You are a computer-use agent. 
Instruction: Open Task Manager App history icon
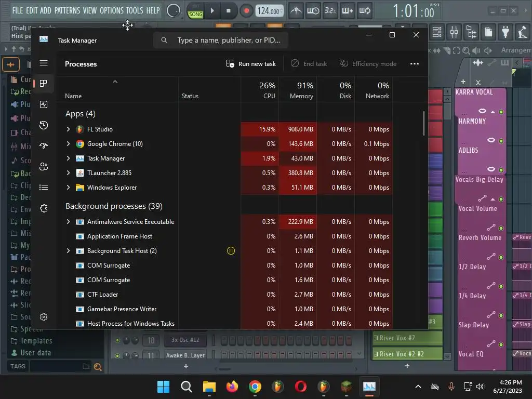click(44, 125)
